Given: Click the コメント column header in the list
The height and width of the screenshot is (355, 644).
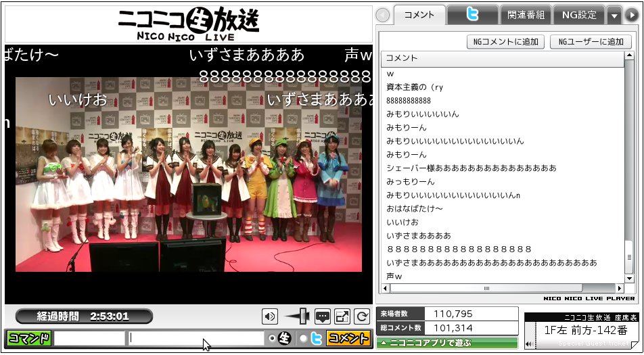Looking at the screenshot, I should [503, 58].
